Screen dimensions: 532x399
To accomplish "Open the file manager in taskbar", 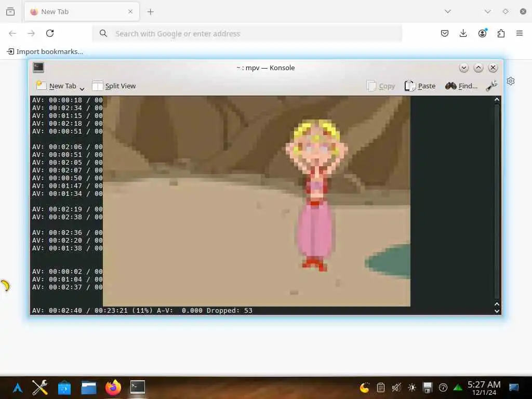I will [89, 388].
